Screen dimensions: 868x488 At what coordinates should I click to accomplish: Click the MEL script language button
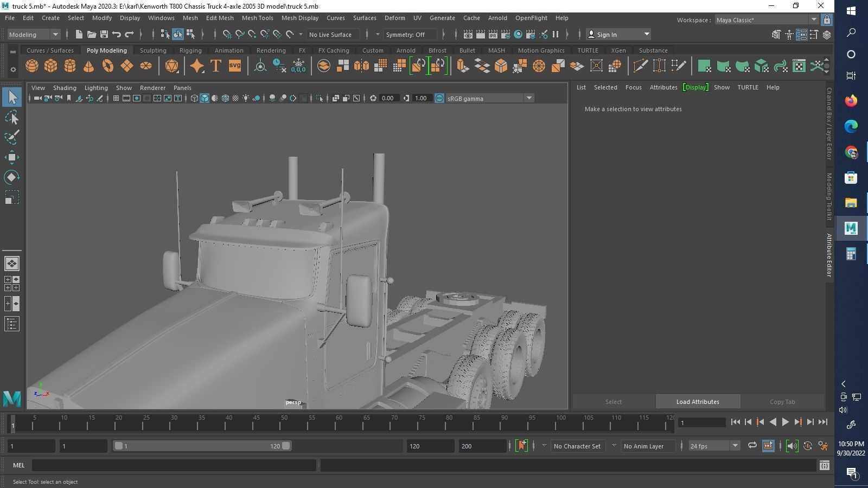[x=19, y=465]
